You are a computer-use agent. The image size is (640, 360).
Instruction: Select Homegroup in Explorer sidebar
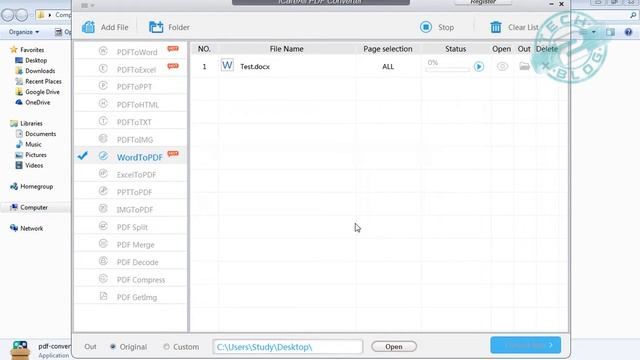(x=31, y=187)
